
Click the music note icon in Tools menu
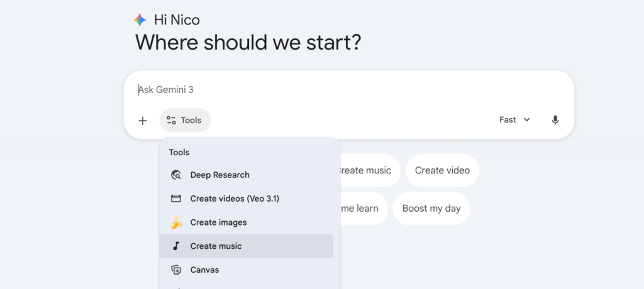tap(176, 246)
